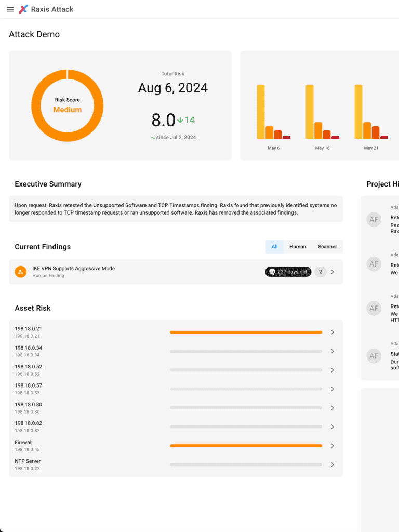Screen dimensions: 399x532
Task: Click the fourth AF avatar in Project History
Action: [x=374, y=356]
